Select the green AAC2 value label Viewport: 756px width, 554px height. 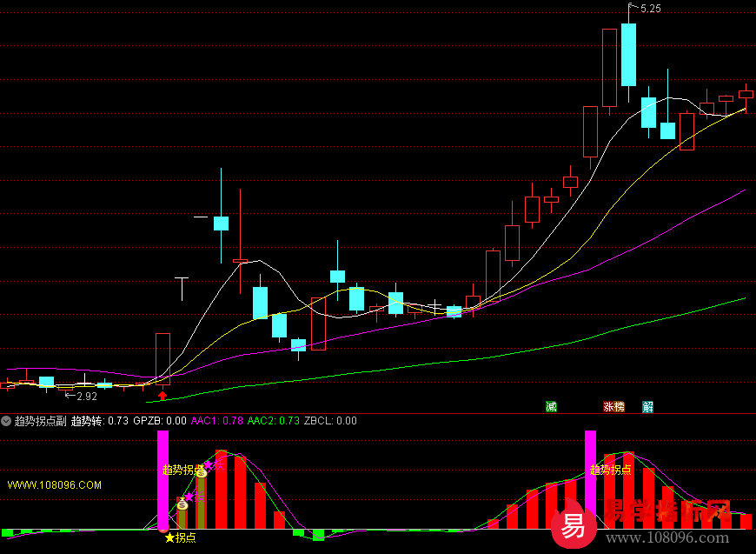274,421
